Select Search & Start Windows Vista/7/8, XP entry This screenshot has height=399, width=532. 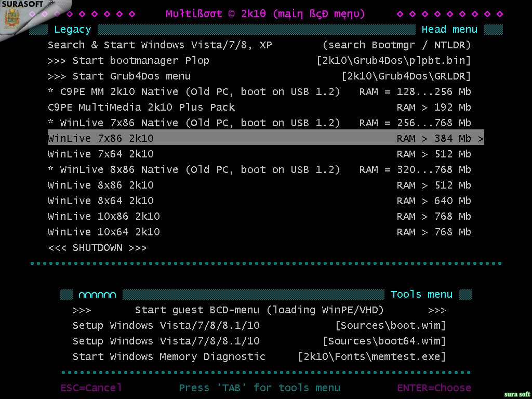[259, 45]
